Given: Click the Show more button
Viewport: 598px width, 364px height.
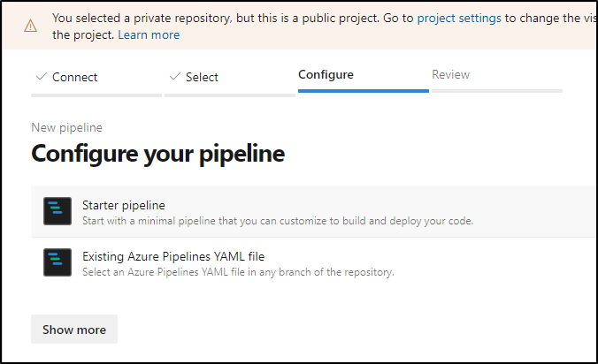Looking at the screenshot, I should pyautogui.click(x=74, y=330).
